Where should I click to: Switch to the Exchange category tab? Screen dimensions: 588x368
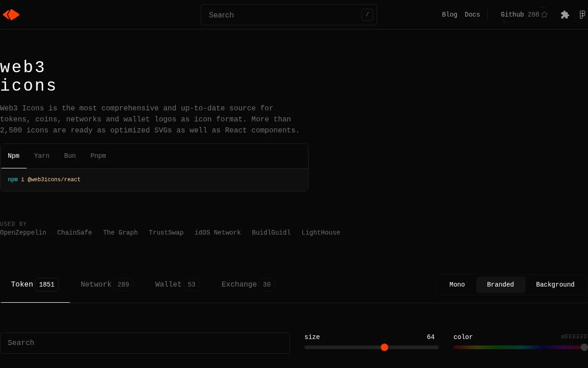(x=248, y=285)
